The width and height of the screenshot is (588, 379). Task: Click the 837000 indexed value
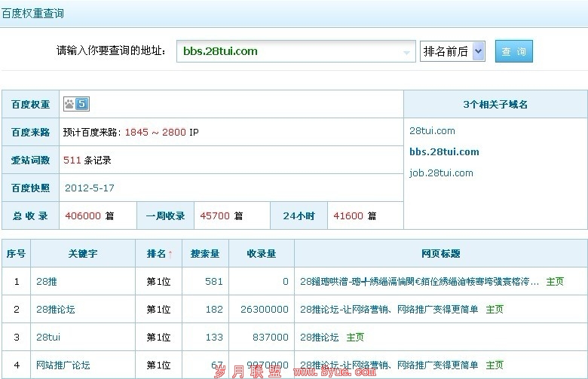click(271, 337)
